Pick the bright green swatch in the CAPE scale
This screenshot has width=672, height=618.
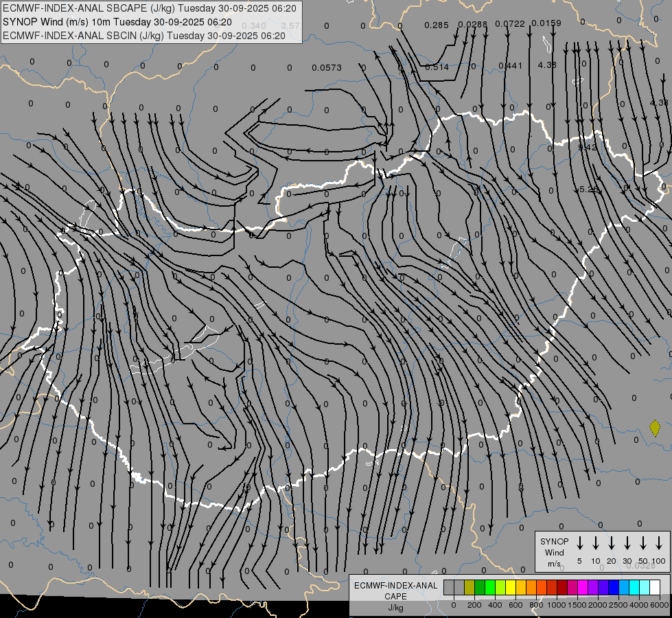point(490,587)
